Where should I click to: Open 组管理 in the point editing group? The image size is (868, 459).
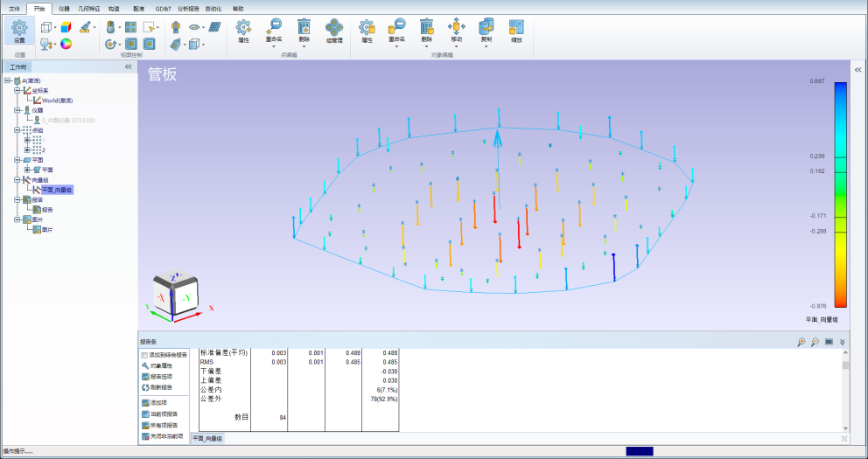tap(333, 29)
